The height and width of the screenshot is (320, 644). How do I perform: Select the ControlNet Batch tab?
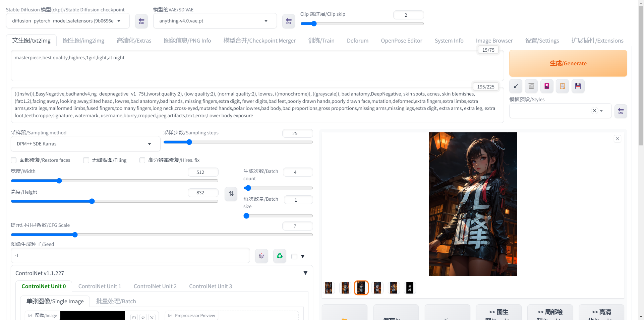pos(116,301)
